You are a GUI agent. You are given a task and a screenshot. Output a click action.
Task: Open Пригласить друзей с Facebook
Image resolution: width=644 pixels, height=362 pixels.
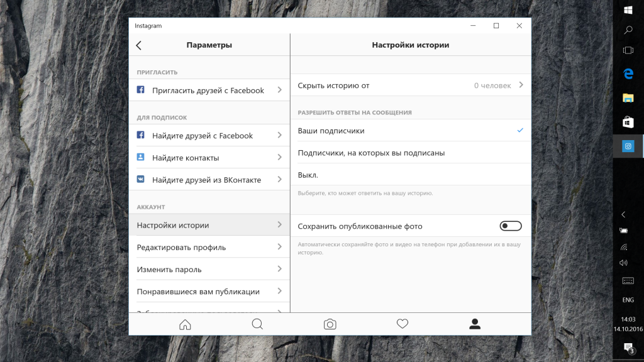click(209, 90)
